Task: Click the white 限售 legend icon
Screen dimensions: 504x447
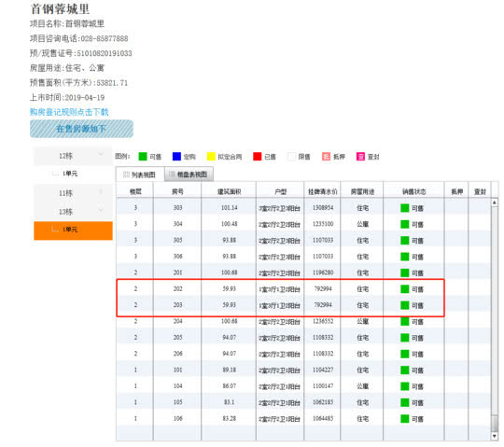Action: click(x=291, y=157)
